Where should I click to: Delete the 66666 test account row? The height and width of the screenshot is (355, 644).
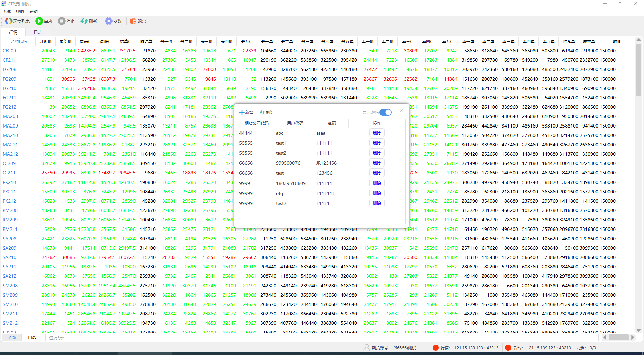(377, 173)
